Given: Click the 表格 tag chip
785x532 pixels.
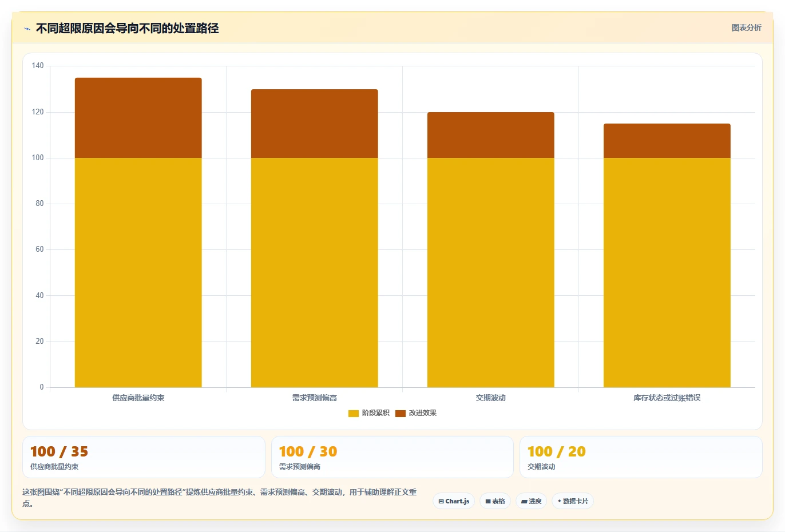Looking at the screenshot, I should pyautogui.click(x=495, y=501).
